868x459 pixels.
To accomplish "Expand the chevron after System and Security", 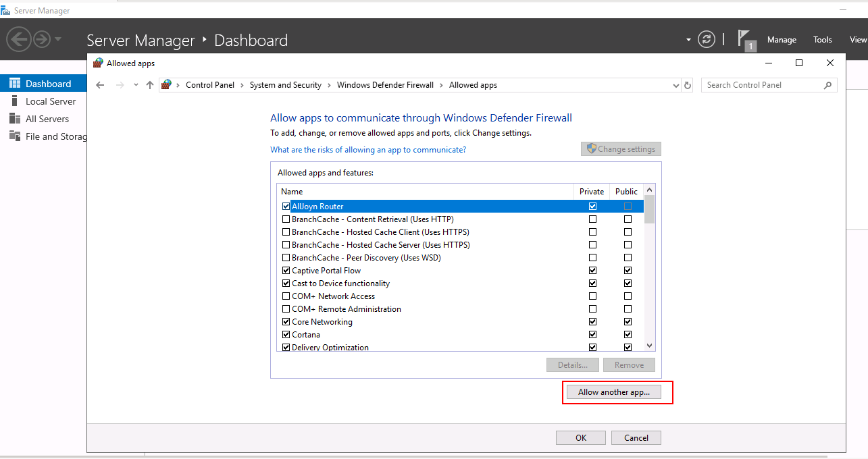I will click(330, 85).
